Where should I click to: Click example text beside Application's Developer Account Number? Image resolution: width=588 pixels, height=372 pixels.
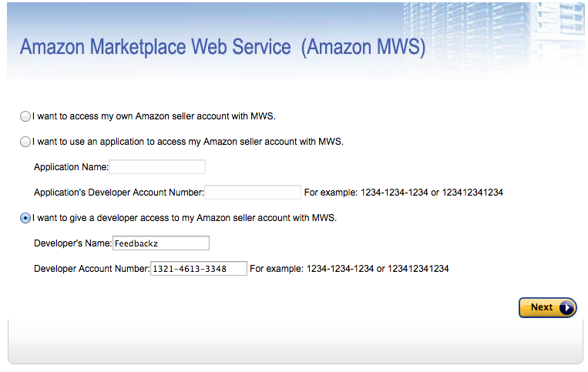(404, 193)
